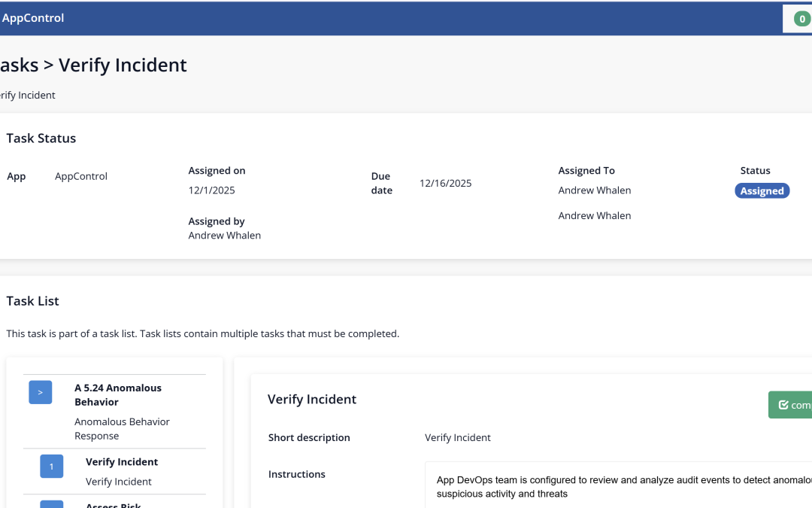Click the Verify Incident subtitle link under the heading
The image size is (812, 508).
coord(27,95)
